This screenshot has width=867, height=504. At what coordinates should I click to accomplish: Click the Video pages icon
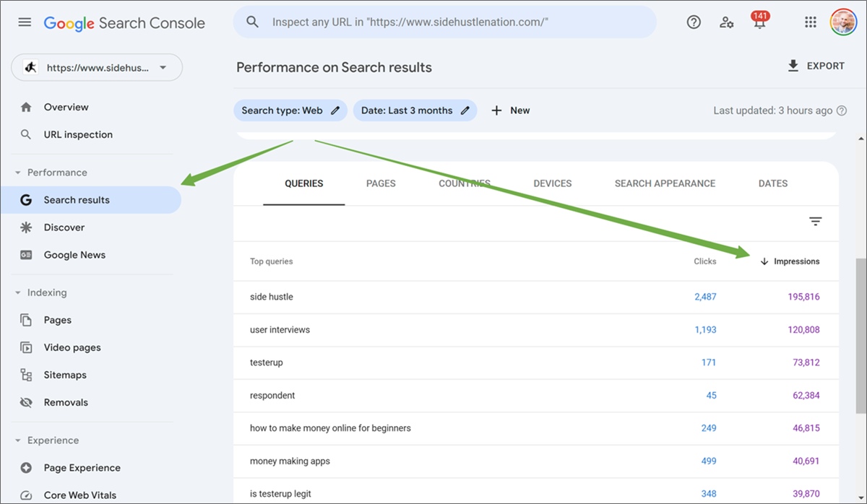26,347
